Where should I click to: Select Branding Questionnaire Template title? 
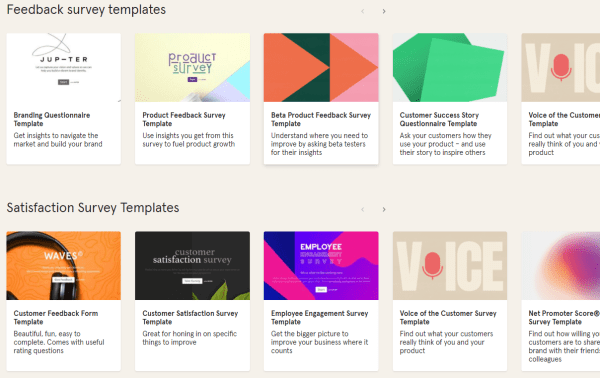click(x=52, y=119)
